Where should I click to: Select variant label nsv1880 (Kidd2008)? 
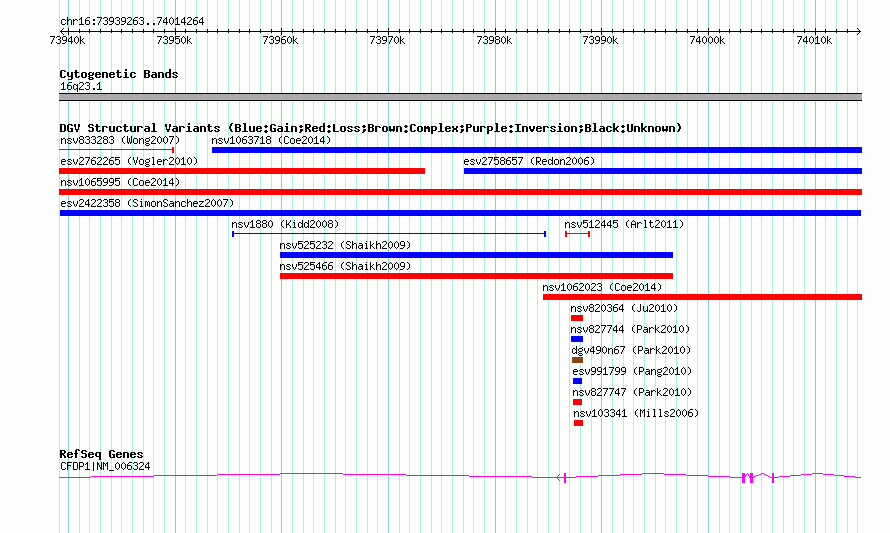point(285,224)
